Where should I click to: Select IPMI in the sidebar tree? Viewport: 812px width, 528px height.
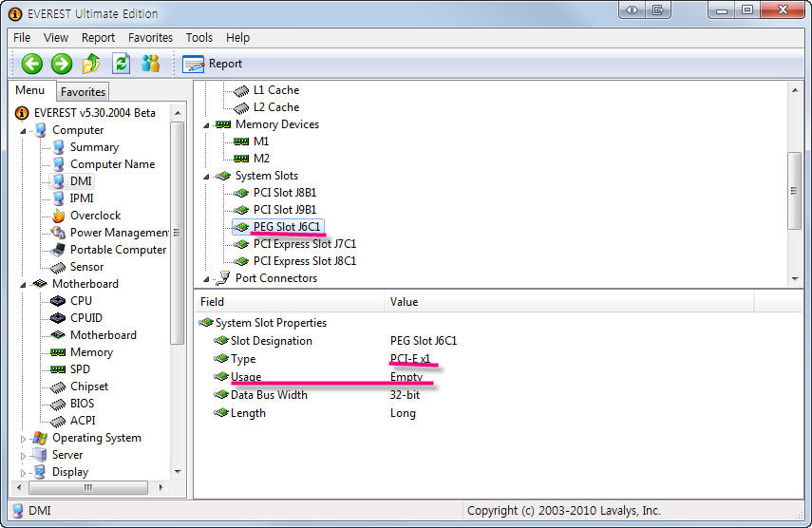tap(82, 198)
